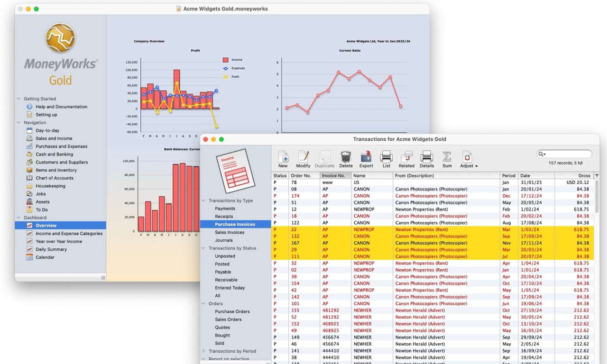Open Calendar dashboard item

45,257
